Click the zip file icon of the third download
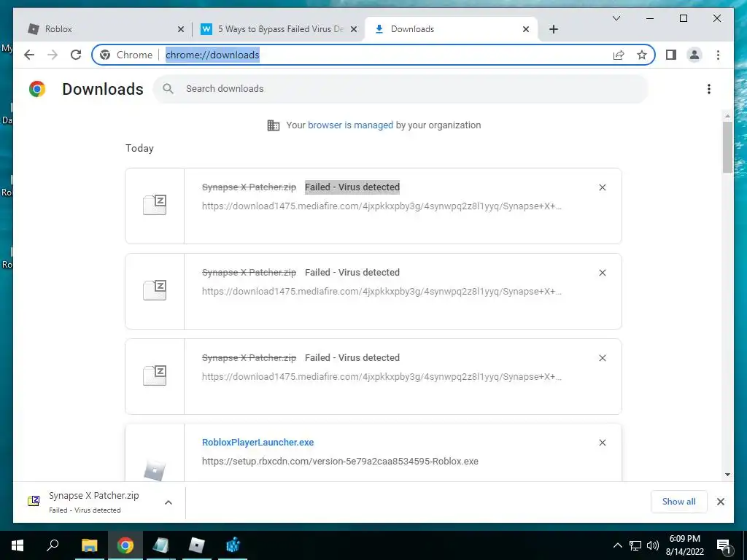 [155, 376]
